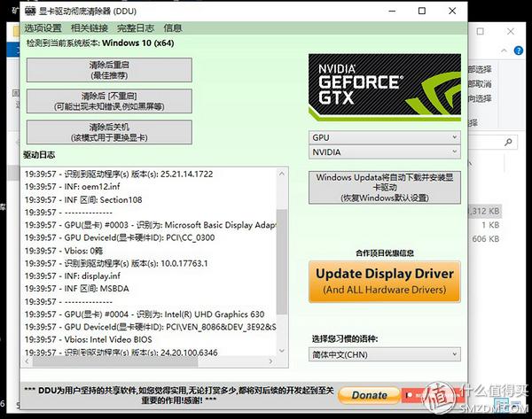Select log line 'PCI\VEN_8086&DEV_3E92'
Viewport: 532px width, 419px height.
pyautogui.click(x=151, y=327)
